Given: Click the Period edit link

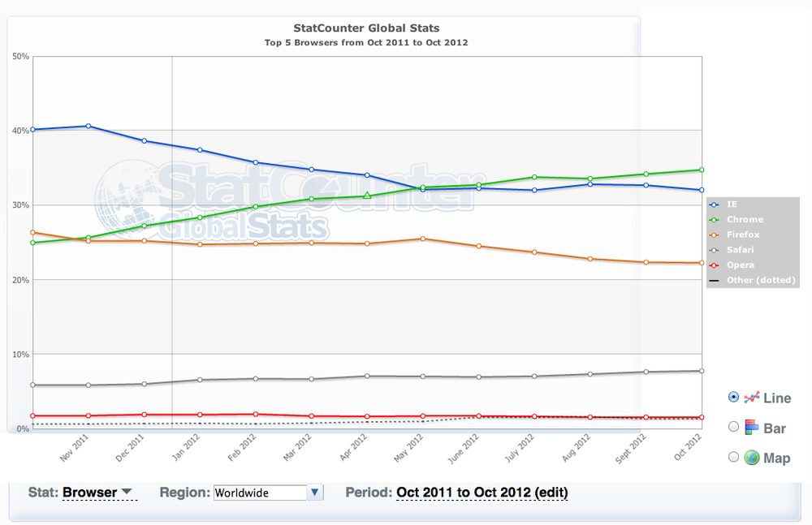Looking at the screenshot, I should [551, 493].
